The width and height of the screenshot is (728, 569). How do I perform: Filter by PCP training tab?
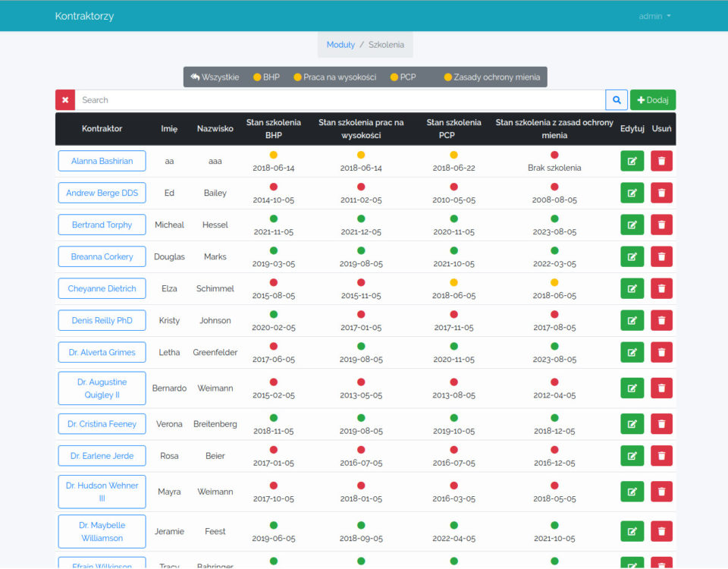[x=403, y=77]
